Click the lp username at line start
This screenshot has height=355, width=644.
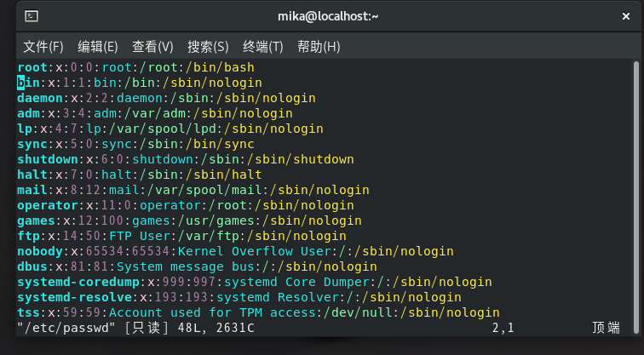click(x=25, y=129)
